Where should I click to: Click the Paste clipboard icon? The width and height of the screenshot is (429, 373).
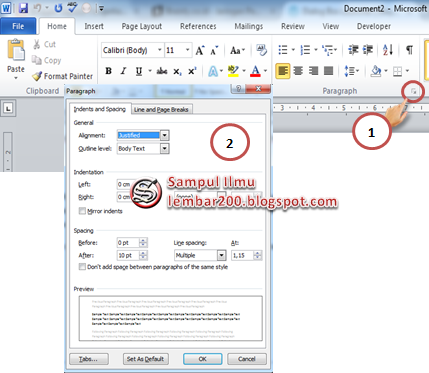point(16,50)
